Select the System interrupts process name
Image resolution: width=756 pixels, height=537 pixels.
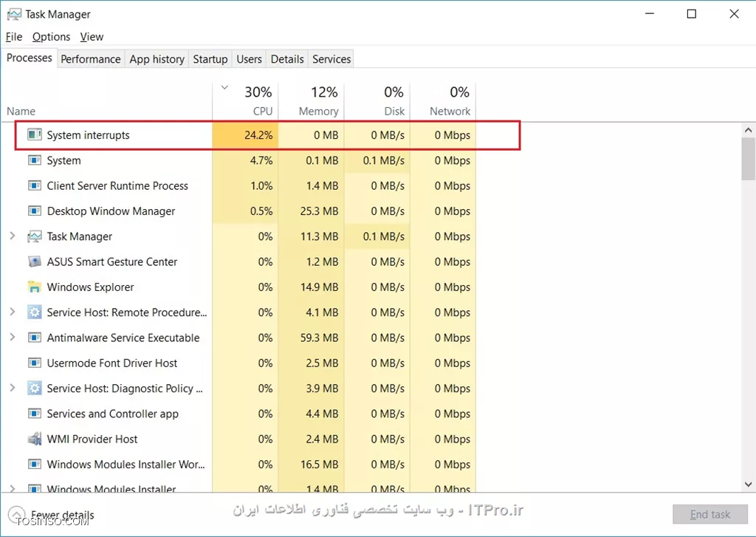[89, 135]
